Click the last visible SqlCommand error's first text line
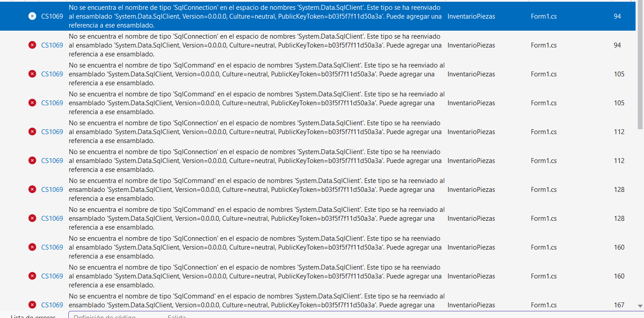This screenshot has height=318, width=644. tap(256, 296)
